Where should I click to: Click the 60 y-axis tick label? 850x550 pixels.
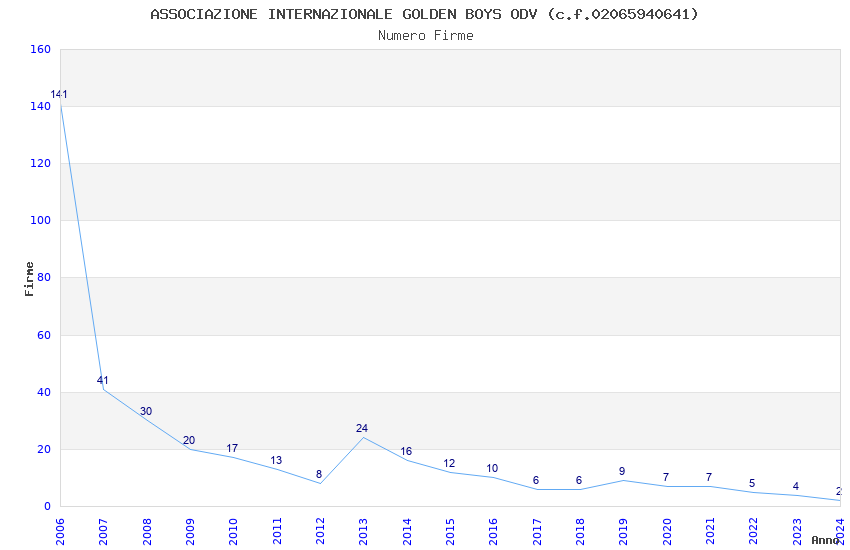click(43, 335)
